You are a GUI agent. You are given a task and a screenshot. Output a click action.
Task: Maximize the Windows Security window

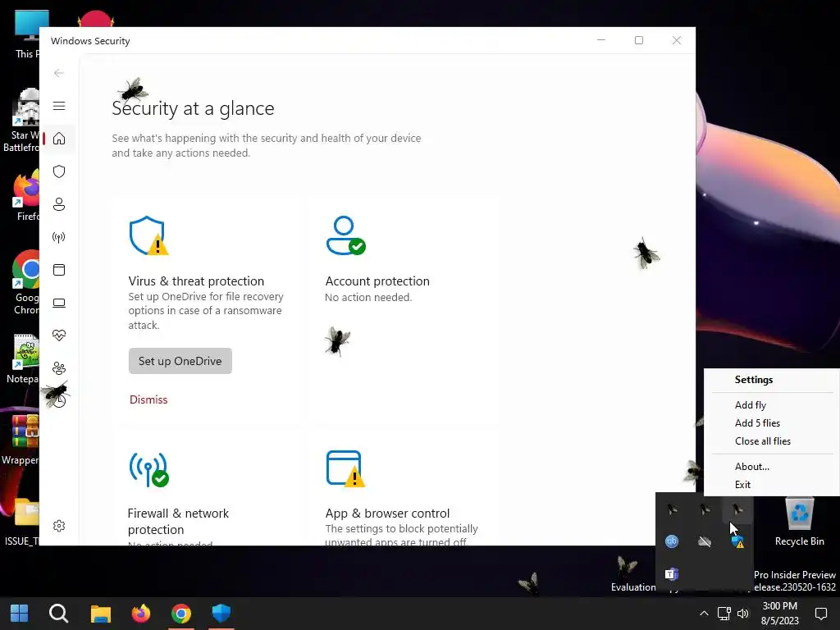(638, 40)
